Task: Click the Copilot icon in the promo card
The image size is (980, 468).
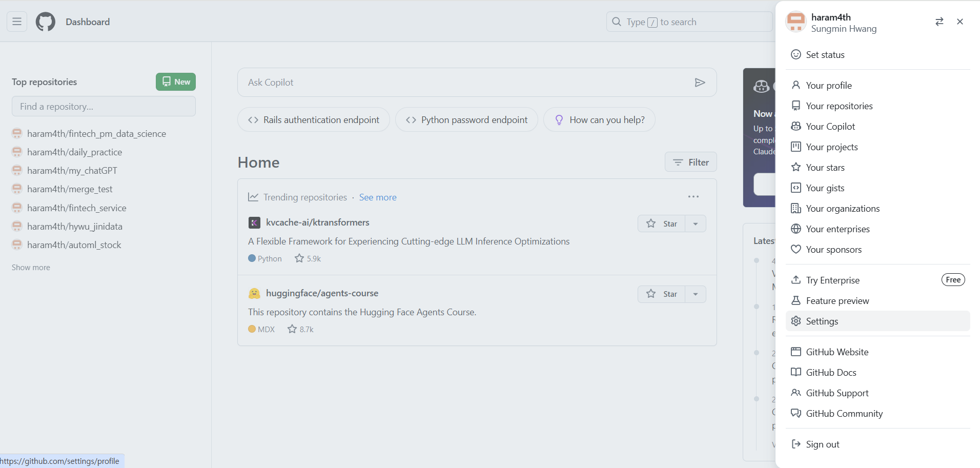Action: click(761, 86)
